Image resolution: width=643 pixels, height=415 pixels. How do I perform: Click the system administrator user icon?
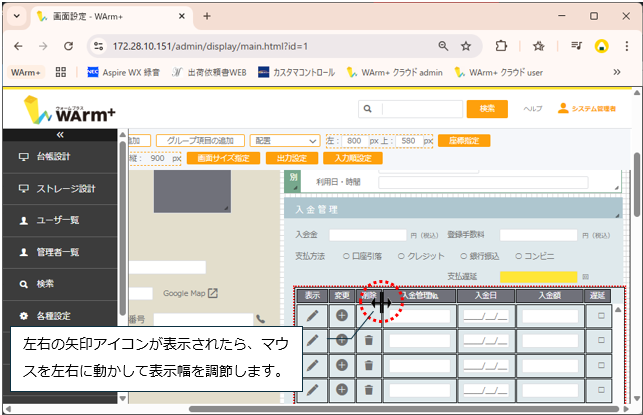pos(563,108)
